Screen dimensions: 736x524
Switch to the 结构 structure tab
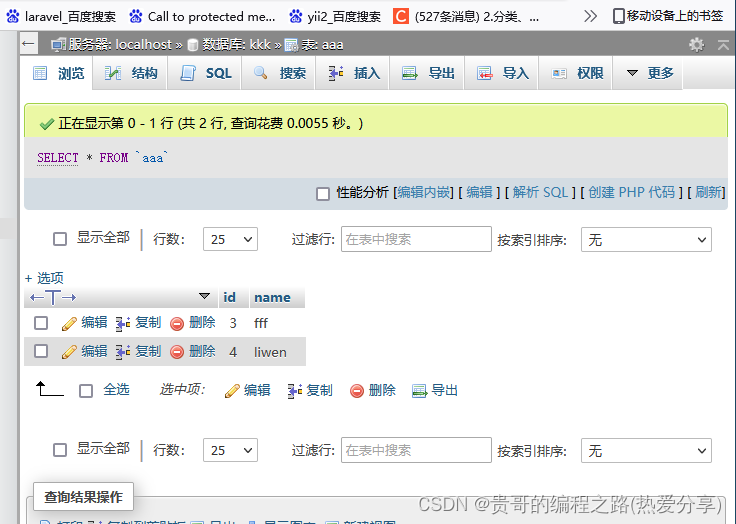coord(131,73)
